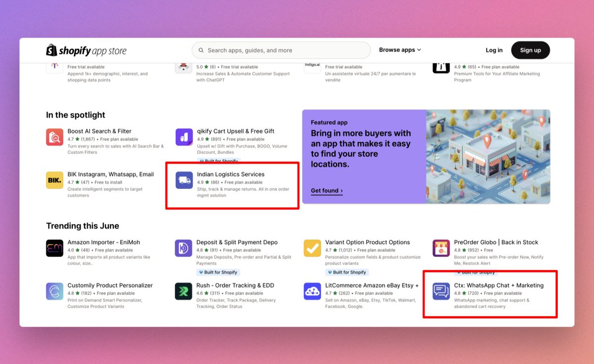Open Indian Logistics Services title
This screenshot has width=594, height=364.
[231, 174]
